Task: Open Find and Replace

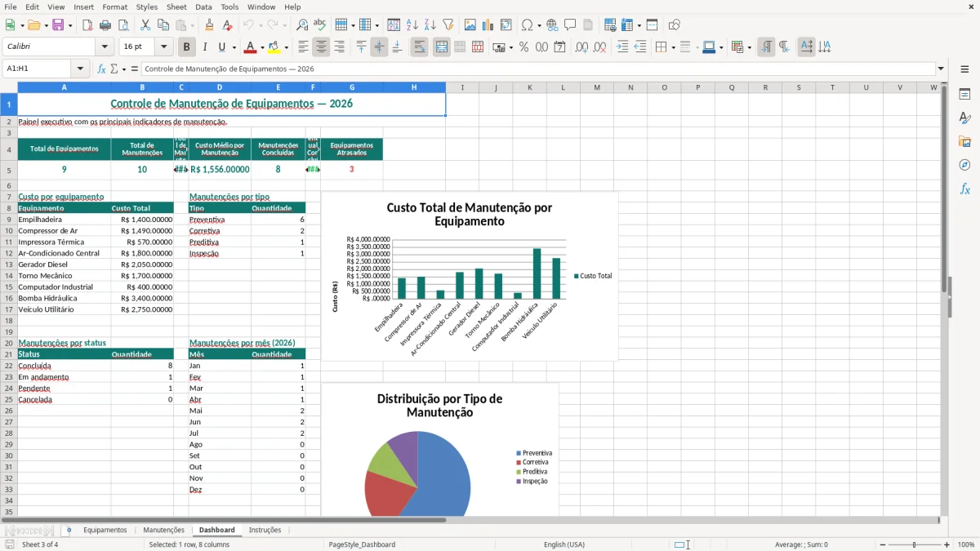Action: coord(302,25)
